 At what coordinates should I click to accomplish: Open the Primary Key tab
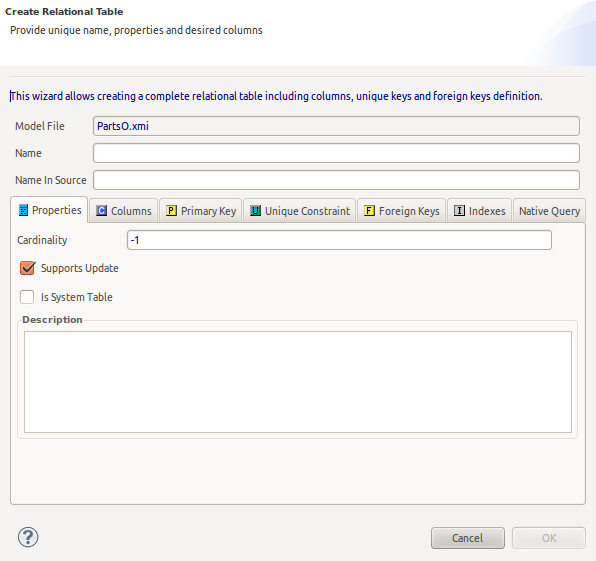click(x=201, y=211)
